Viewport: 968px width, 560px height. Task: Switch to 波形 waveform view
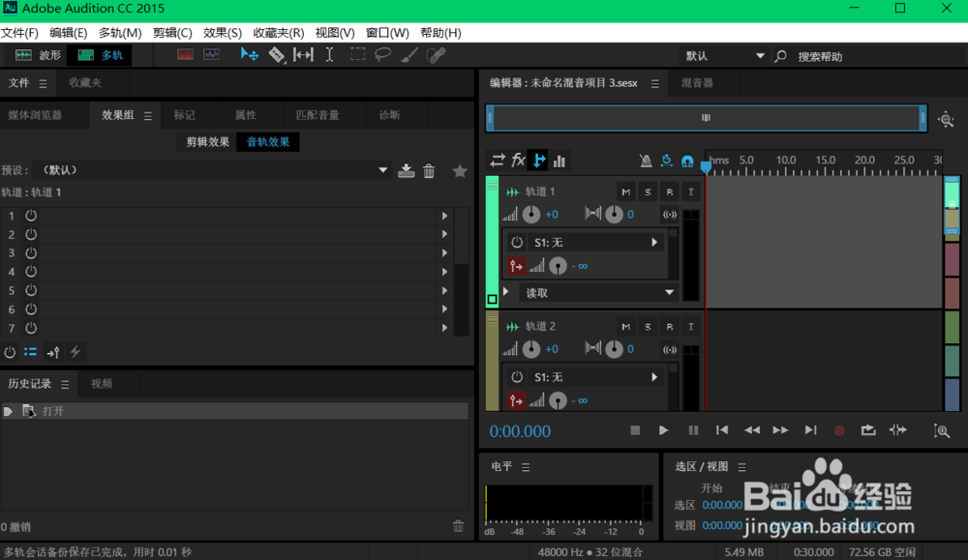click(x=38, y=55)
